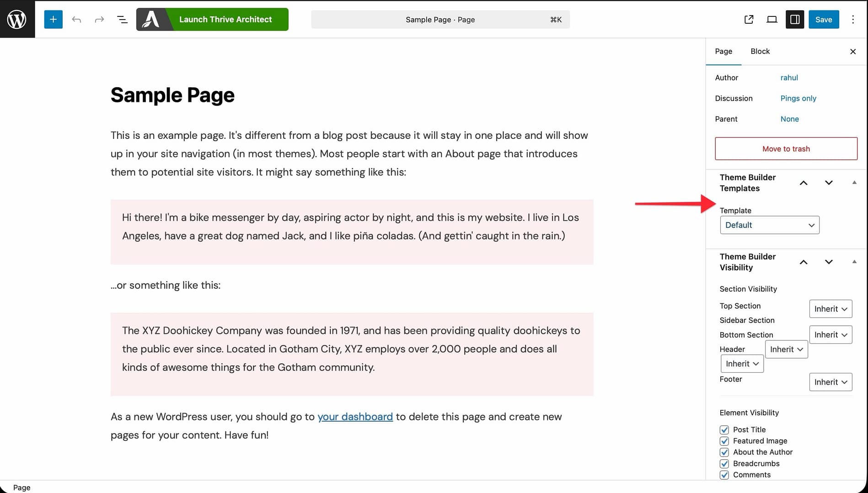Open page in new tab icon
This screenshot has width=868, height=493.
click(749, 19)
